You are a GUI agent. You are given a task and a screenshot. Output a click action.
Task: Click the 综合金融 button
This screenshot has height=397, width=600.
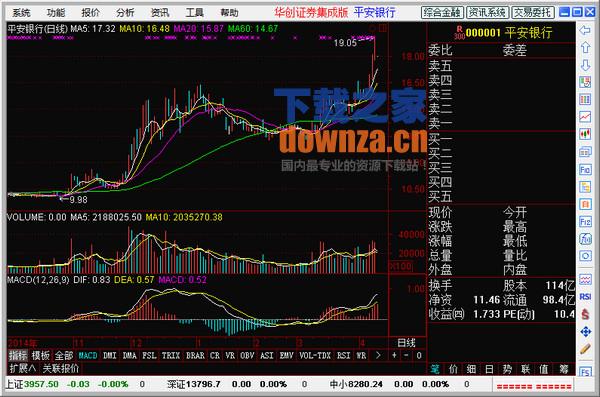pyautogui.click(x=442, y=12)
